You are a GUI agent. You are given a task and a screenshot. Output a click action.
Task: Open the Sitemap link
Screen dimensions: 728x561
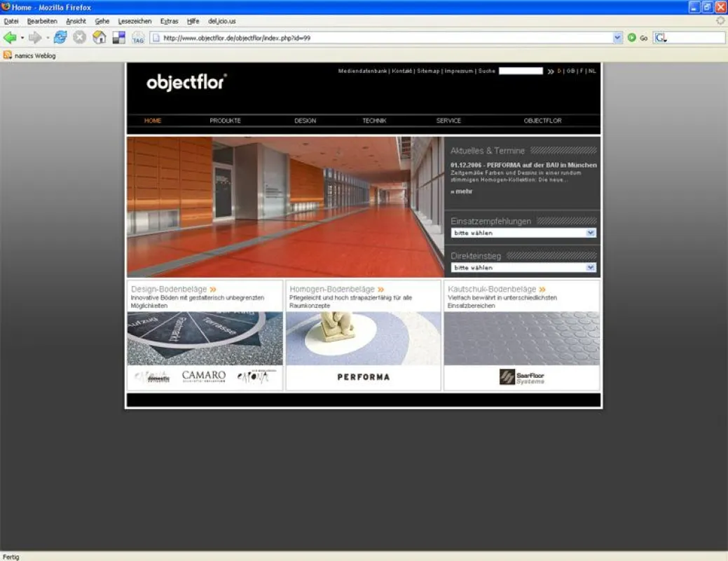point(428,71)
